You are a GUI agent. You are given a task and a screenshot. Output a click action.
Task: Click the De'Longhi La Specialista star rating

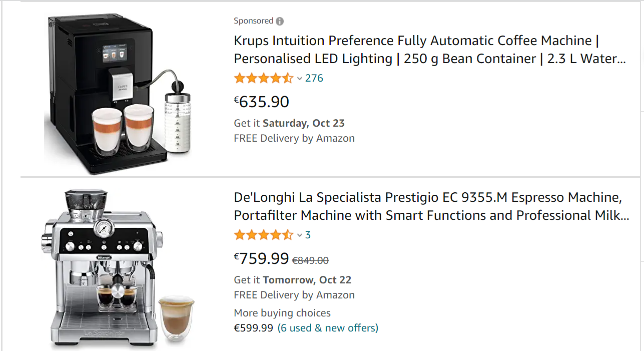pos(263,235)
